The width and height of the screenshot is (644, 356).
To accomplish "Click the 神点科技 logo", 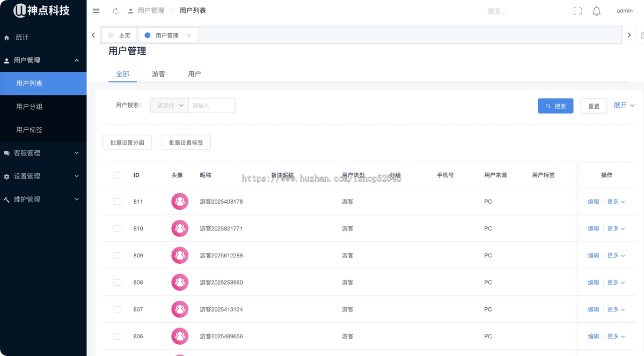I will tap(42, 10).
